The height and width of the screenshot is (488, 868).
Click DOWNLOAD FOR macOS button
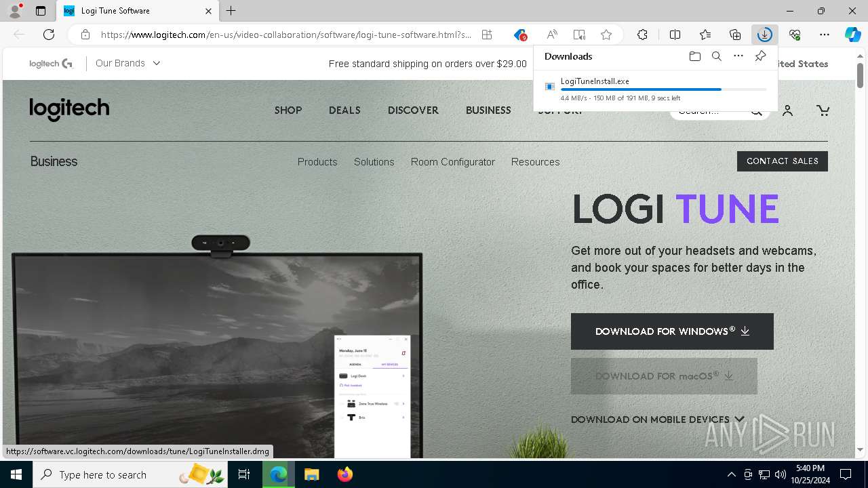pos(664,376)
